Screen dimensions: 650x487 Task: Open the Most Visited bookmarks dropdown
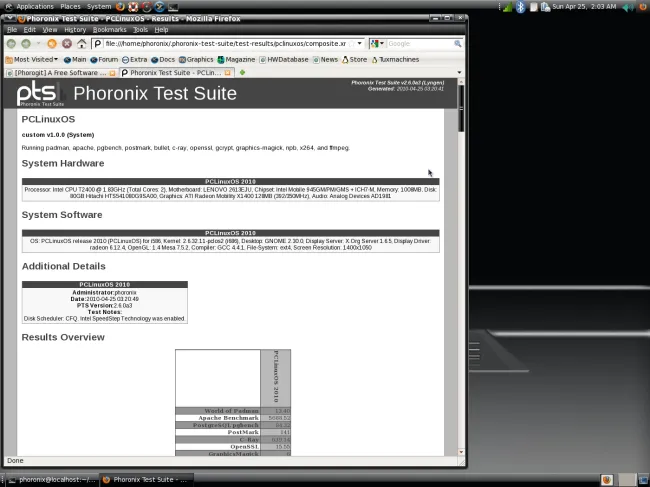coord(32,60)
